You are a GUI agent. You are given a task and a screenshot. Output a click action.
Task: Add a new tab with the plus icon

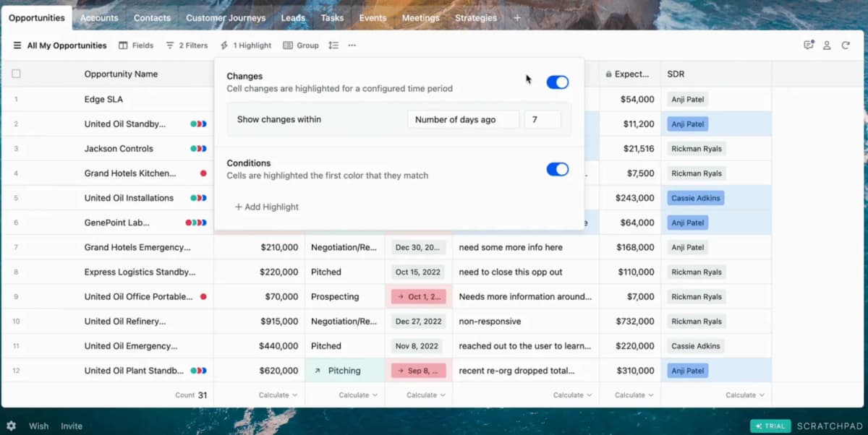(x=517, y=18)
